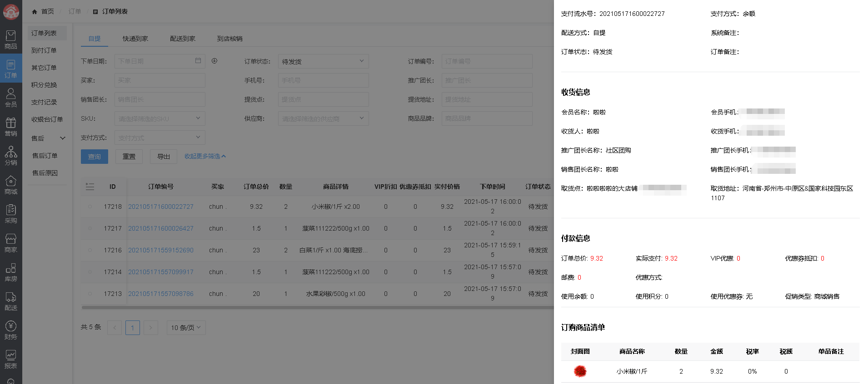Screen dimensions: 868x384
Task: Switch to the 快递到家 tab
Action: pos(135,39)
